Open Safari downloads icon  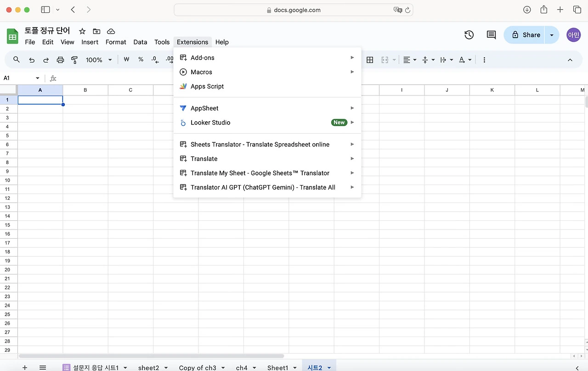coord(527,10)
